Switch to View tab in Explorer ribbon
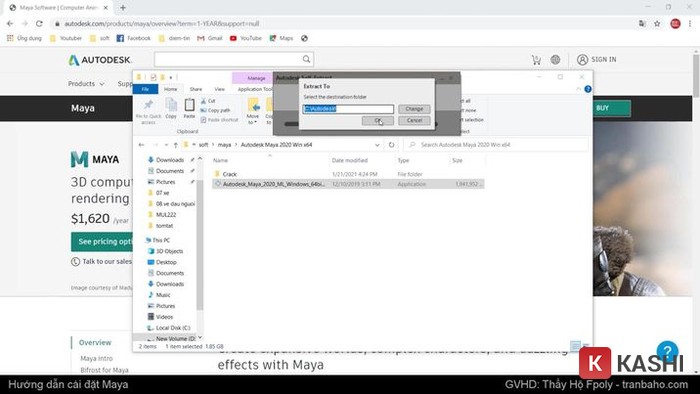700x394 pixels. click(x=219, y=89)
